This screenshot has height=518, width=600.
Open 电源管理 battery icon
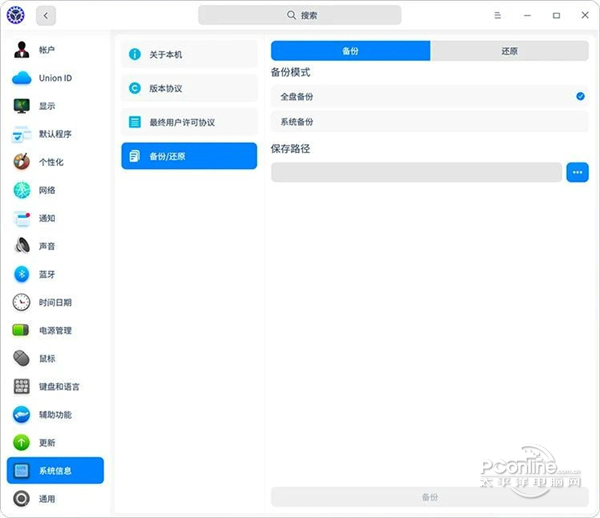[x=21, y=330]
